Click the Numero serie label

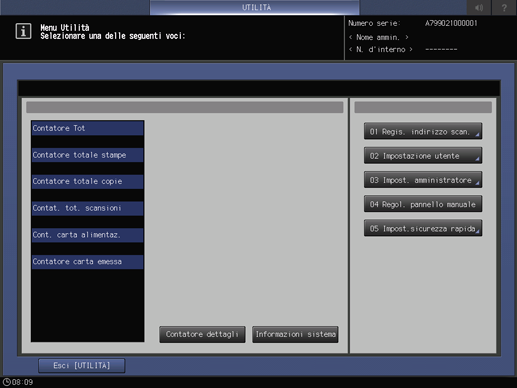[374, 23]
